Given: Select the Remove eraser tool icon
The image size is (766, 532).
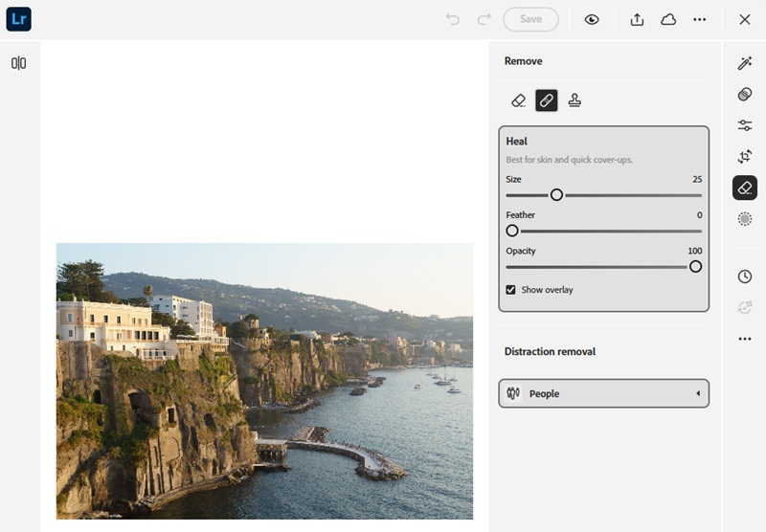Looking at the screenshot, I should (519, 100).
